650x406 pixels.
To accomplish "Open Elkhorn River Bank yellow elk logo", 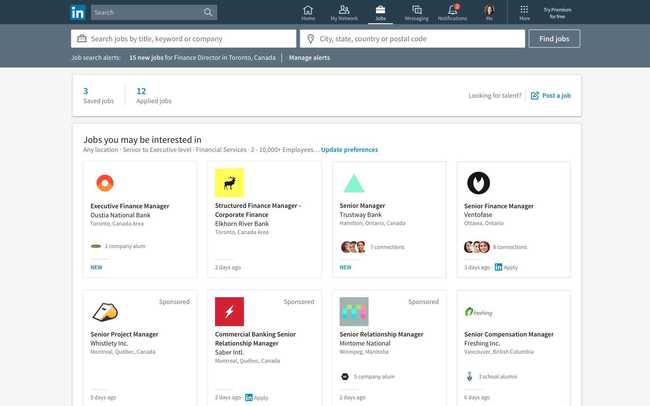I will [x=229, y=182].
